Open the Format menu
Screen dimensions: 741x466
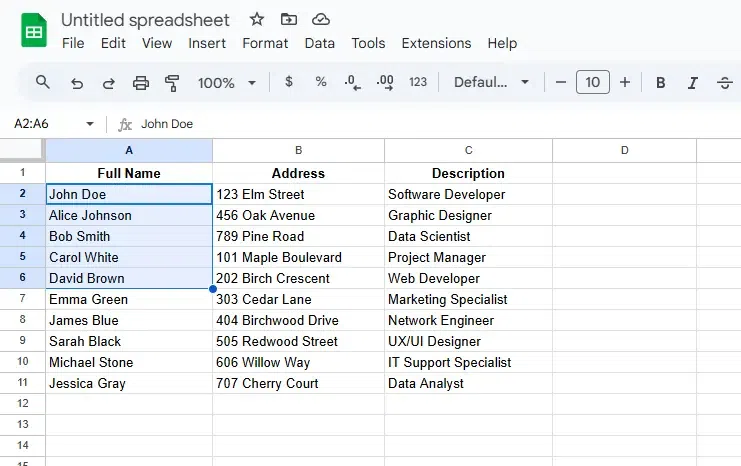pyautogui.click(x=265, y=43)
